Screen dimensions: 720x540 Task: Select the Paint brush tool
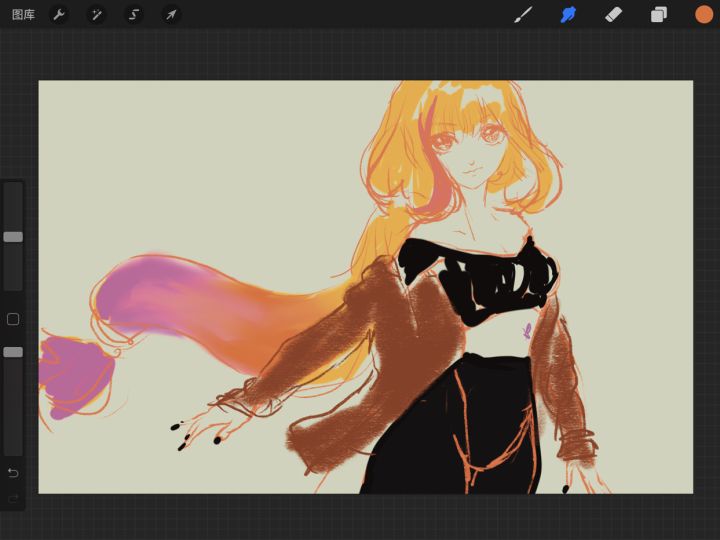tap(523, 15)
